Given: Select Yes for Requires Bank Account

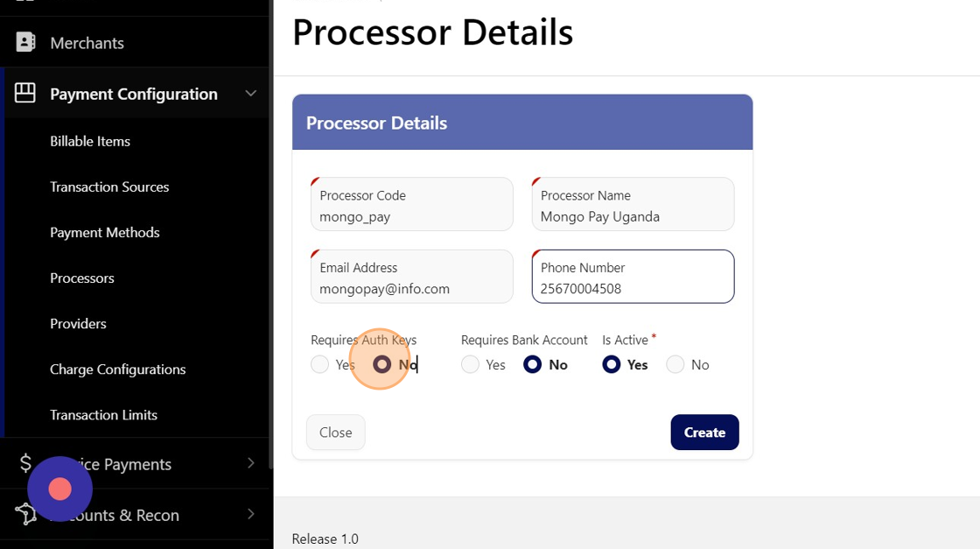Looking at the screenshot, I should (x=471, y=364).
